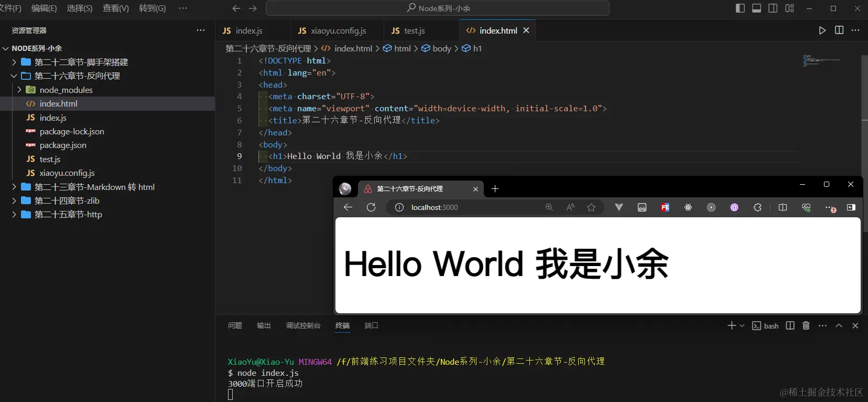
Task: Close the terminal panel
Action: click(855, 326)
